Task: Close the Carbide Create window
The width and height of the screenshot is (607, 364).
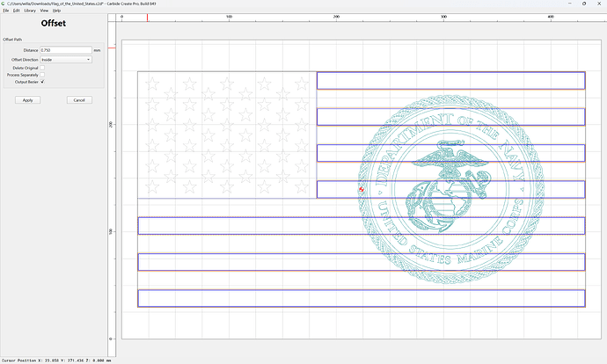Action: tap(599, 4)
